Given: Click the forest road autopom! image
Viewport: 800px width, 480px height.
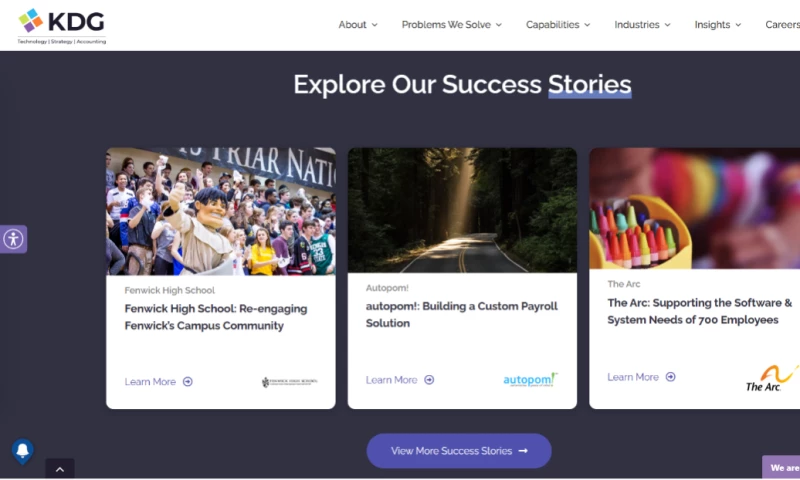Looking at the screenshot, I should click(462, 210).
